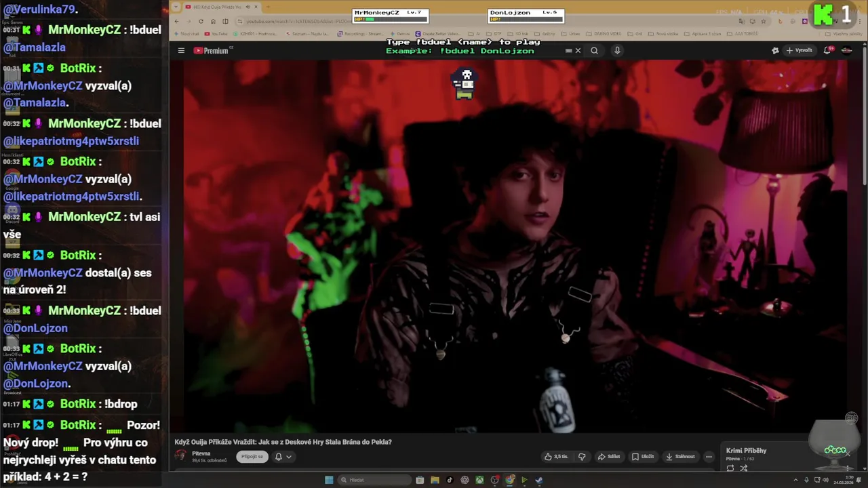868x488 pixels.
Task: Open the Vytvořit create button
Action: pos(800,51)
